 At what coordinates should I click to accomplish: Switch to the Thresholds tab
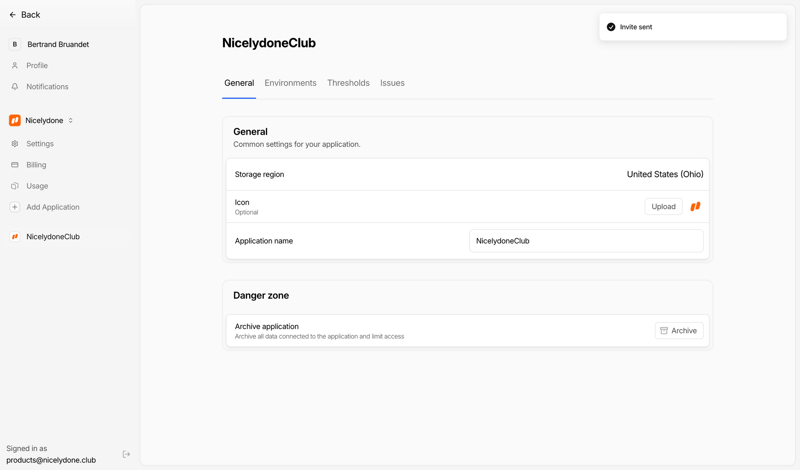348,83
